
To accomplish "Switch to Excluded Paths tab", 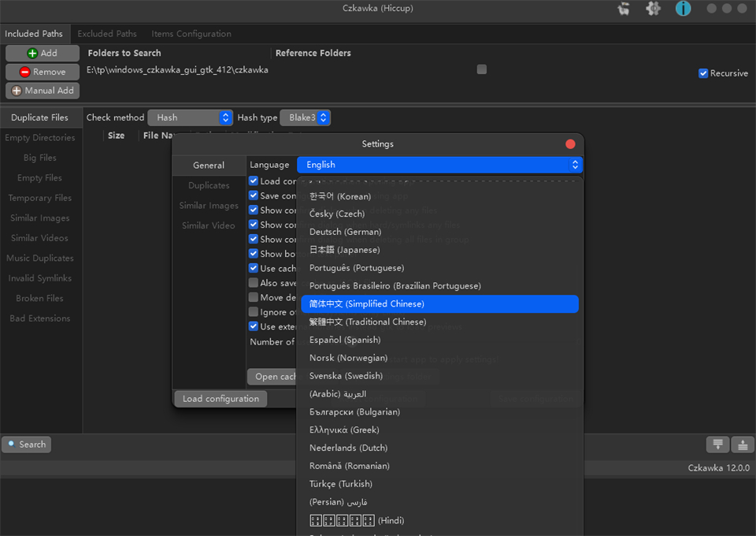I will click(107, 34).
